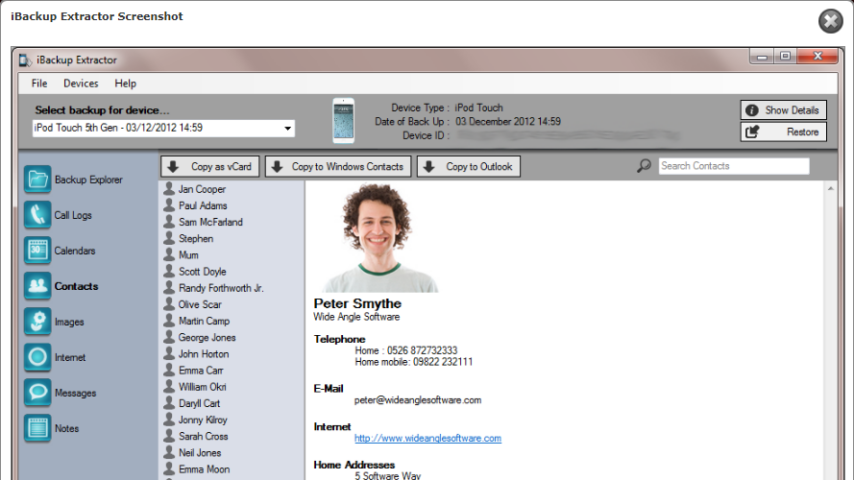Click the Wide Angle Software company text
The image size is (854, 480).
click(356, 317)
